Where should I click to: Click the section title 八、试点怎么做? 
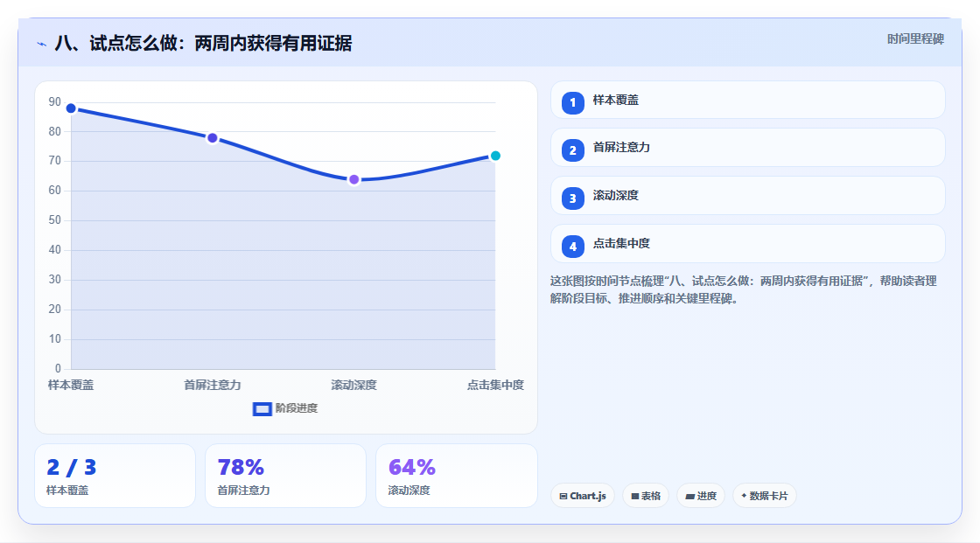coord(203,44)
